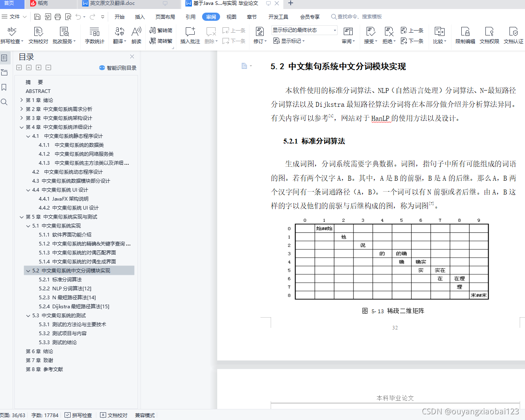Switch to the 插入 ribbon tab
Image resolution: width=525 pixels, height=420 pixels.
[x=140, y=17]
